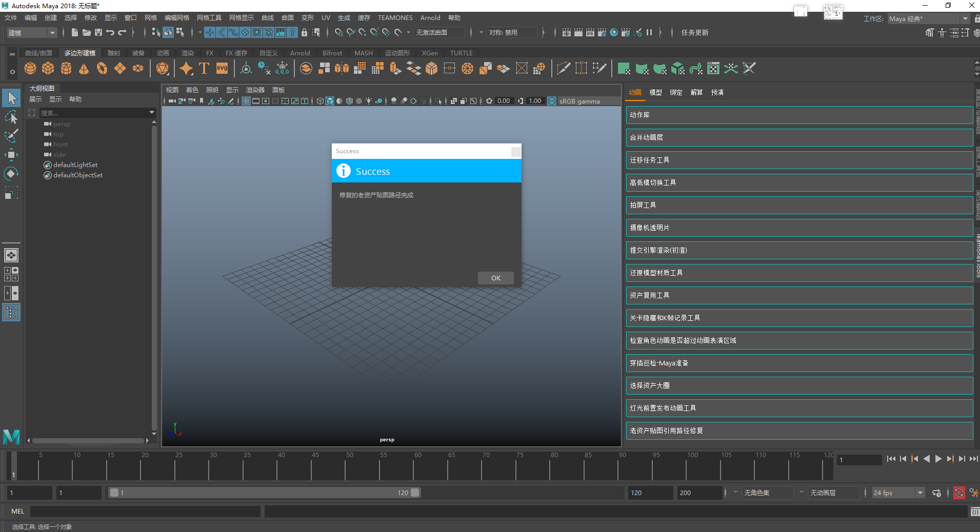Click the polygon cube shelf icon
This screenshot has height=532, width=980.
(x=48, y=69)
